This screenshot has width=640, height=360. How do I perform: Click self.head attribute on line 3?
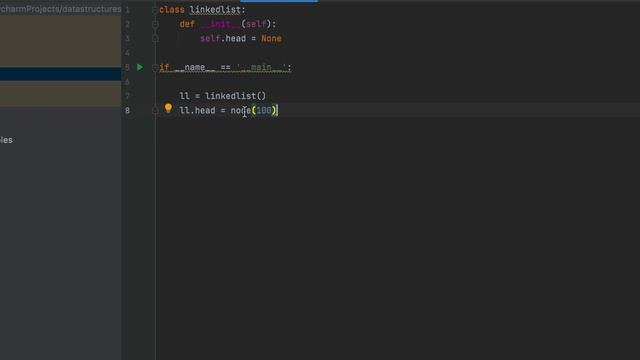(x=223, y=39)
